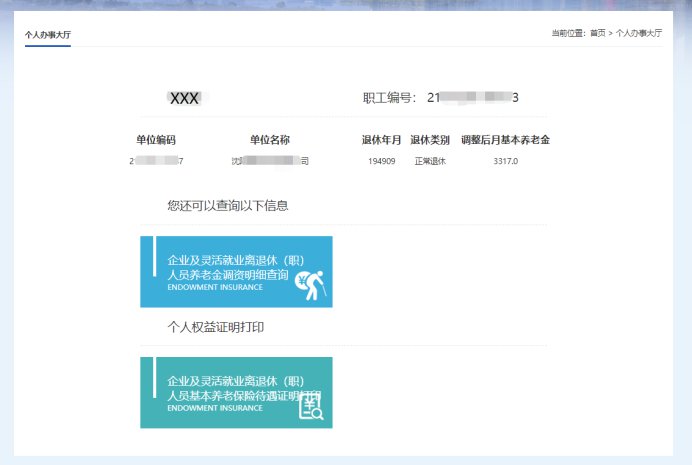
Task: Click the 单位编码 column header
Action: coord(155,140)
